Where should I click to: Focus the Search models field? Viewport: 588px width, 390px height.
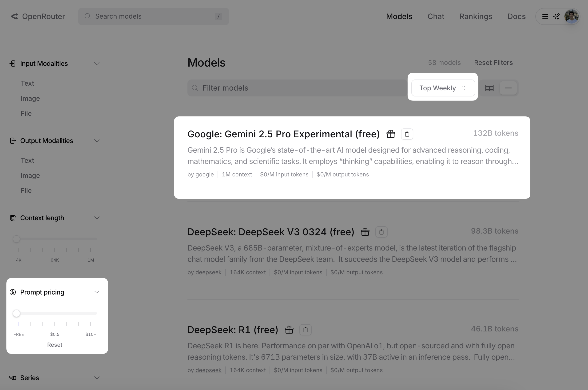pyautogui.click(x=153, y=16)
